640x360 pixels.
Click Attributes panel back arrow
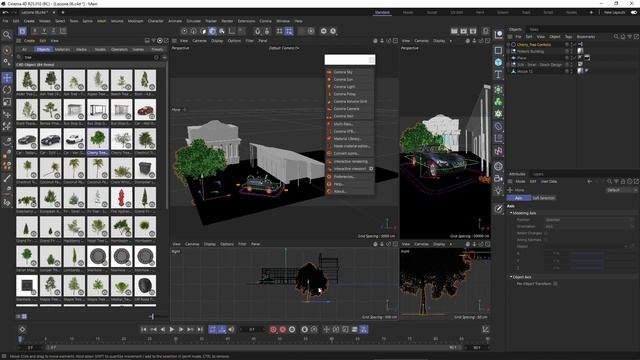coord(589,181)
